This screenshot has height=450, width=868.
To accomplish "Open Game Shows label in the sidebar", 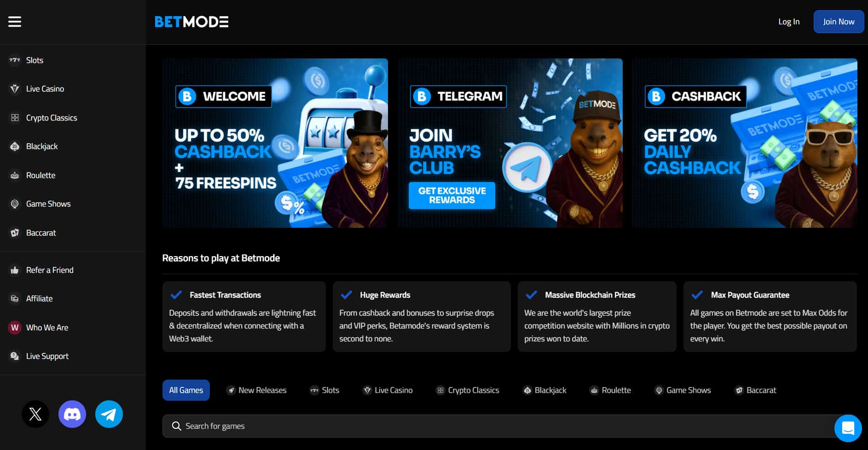I will [48, 204].
